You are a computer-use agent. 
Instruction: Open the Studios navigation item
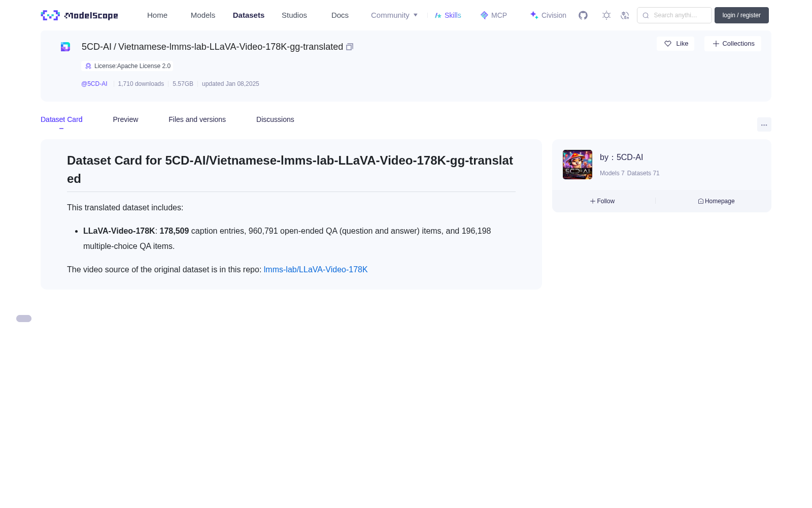[294, 15]
